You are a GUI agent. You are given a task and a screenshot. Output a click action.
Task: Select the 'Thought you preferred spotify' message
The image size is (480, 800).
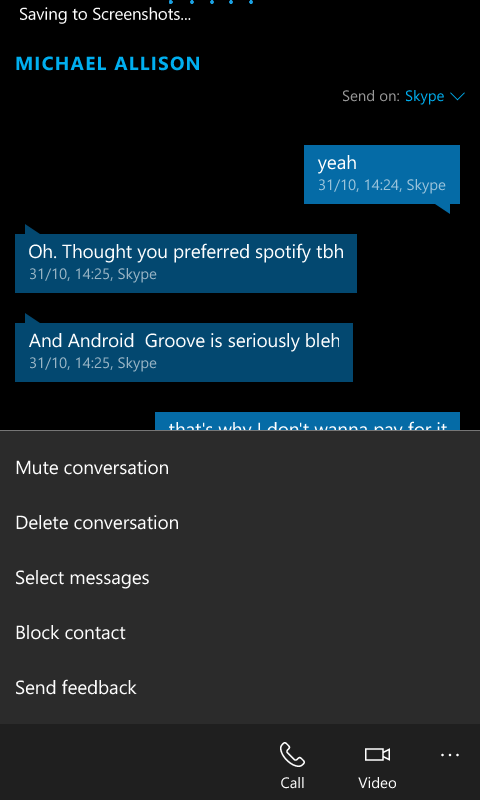[186, 263]
